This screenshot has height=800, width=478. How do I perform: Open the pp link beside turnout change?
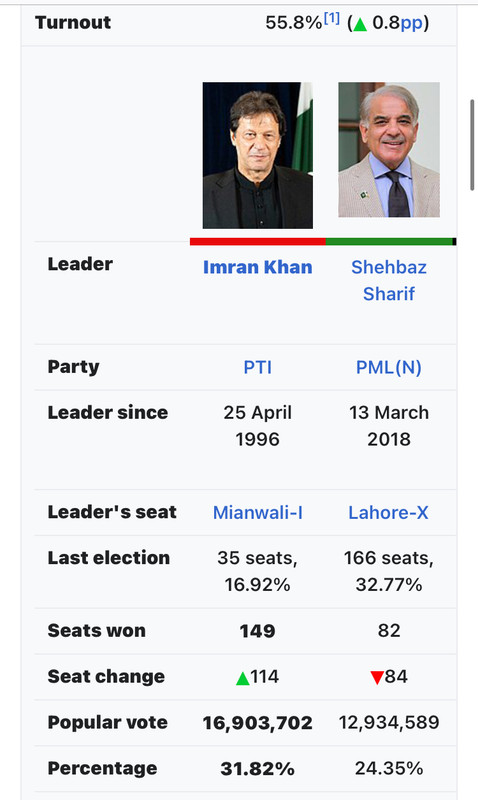pyautogui.click(x=412, y=23)
